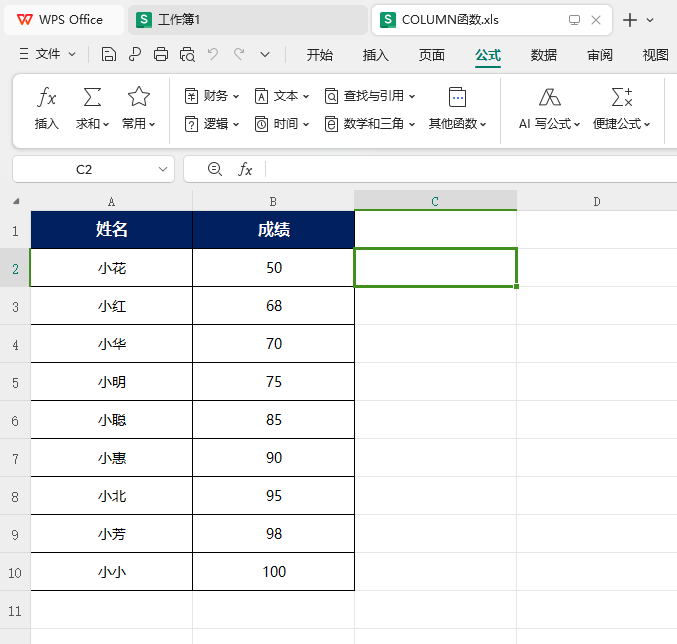This screenshot has width=677, height=644.
Task: Click the cell containing 小聪
Action: click(x=111, y=420)
